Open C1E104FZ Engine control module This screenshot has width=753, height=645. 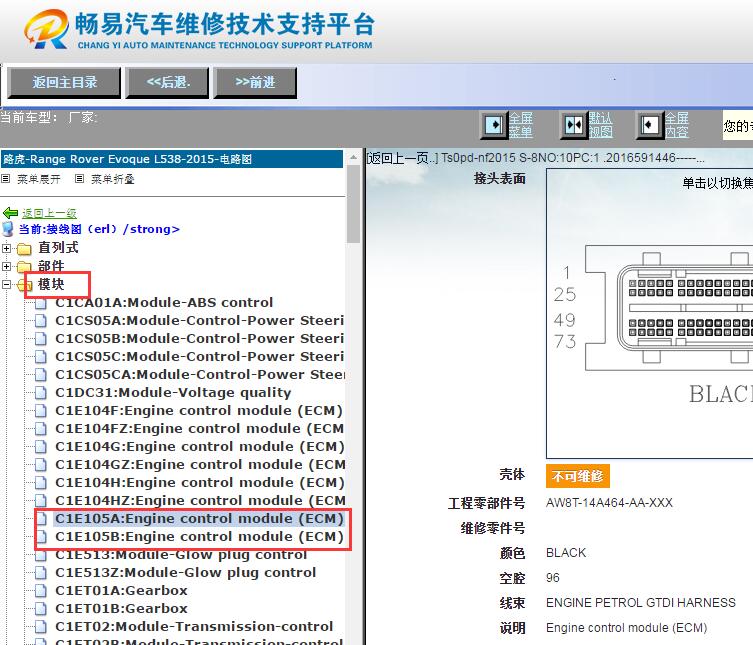(199, 429)
